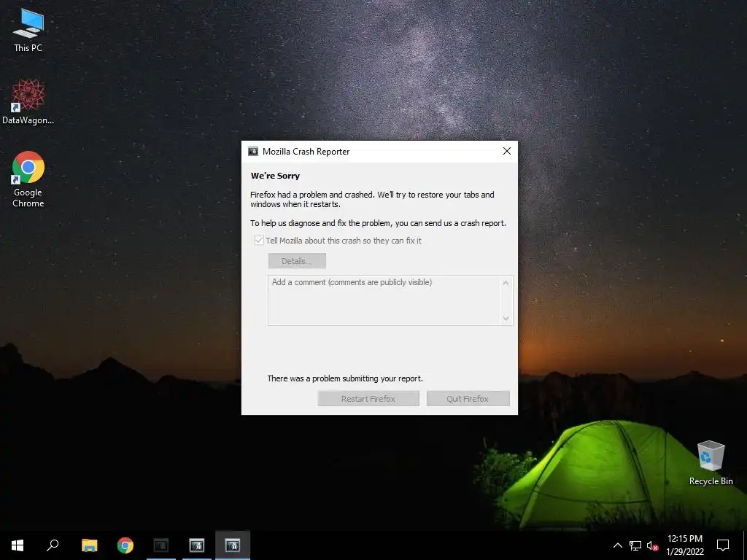Image resolution: width=747 pixels, height=560 pixels.
Task: Open the Windows Start menu
Action: 18,545
